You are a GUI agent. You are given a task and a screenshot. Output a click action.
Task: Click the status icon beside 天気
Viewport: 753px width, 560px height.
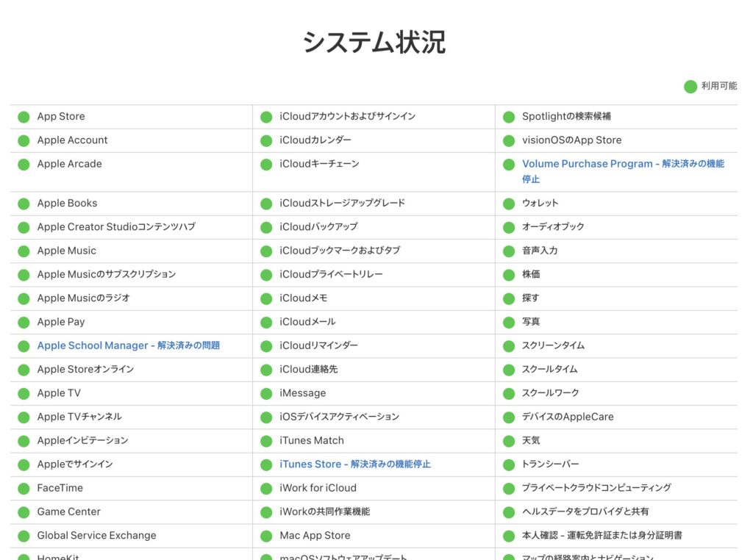[509, 441]
